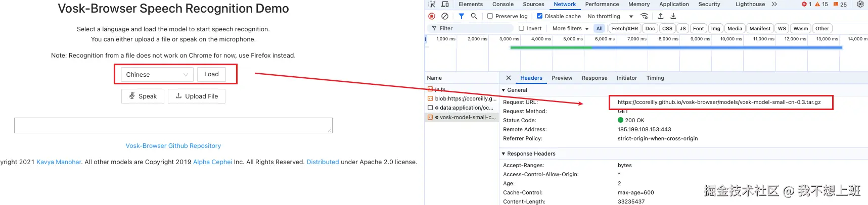The height and width of the screenshot is (205, 868).
Task: Open the More filters dropdown
Action: [570, 28]
